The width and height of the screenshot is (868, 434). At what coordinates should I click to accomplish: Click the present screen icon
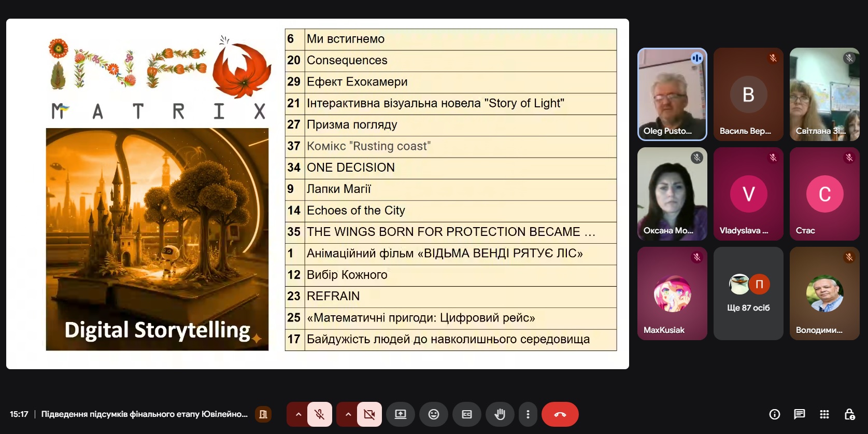401,414
